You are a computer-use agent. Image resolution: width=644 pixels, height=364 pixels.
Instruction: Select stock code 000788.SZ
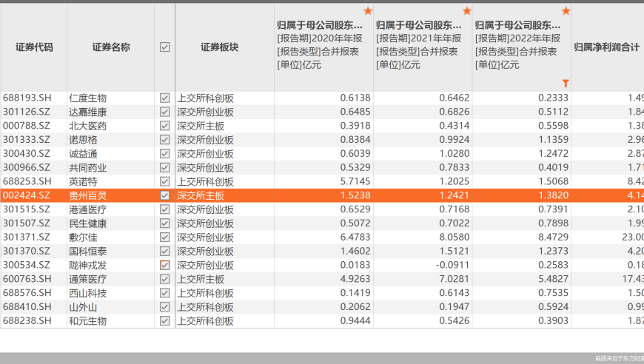(x=27, y=126)
